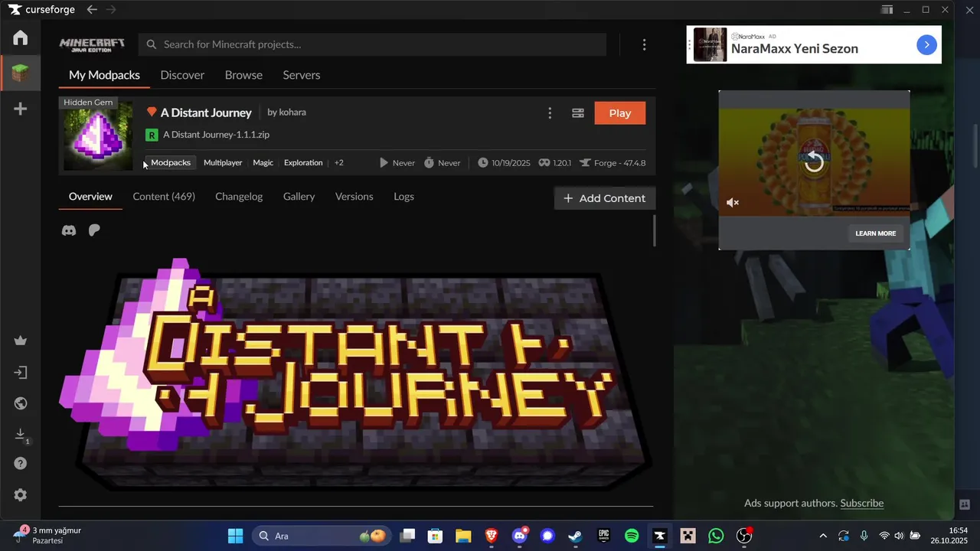Open the Logs tab
Screen dimensions: 980x551
403,197
